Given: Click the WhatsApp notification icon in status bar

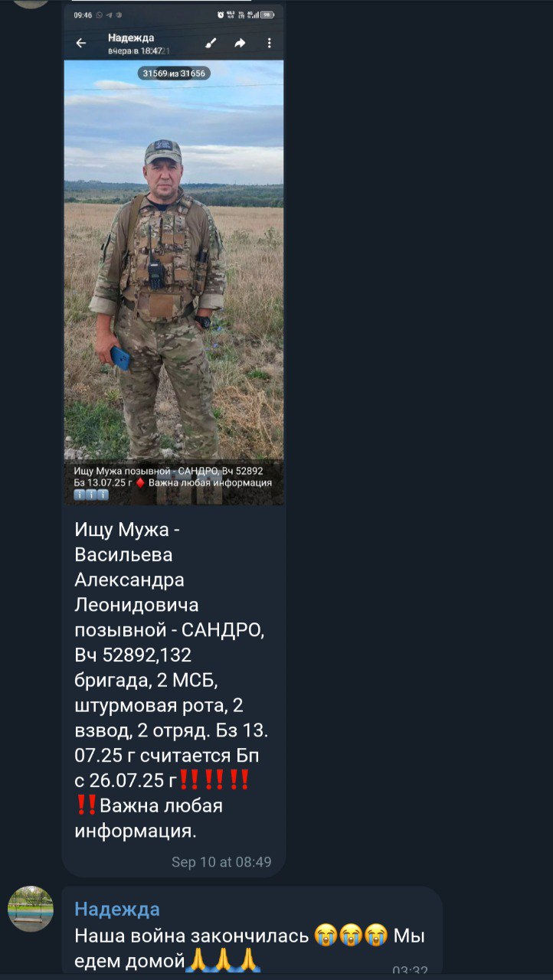Looking at the screenshot, I should tap(100, 15).
